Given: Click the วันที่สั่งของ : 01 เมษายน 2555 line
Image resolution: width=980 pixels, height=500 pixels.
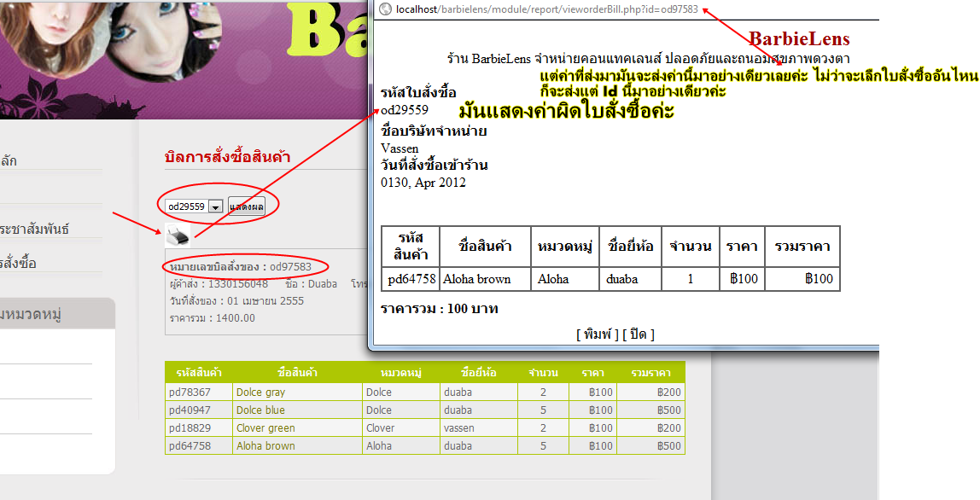Looking at the screenshot, I should (x=236, y=300).
